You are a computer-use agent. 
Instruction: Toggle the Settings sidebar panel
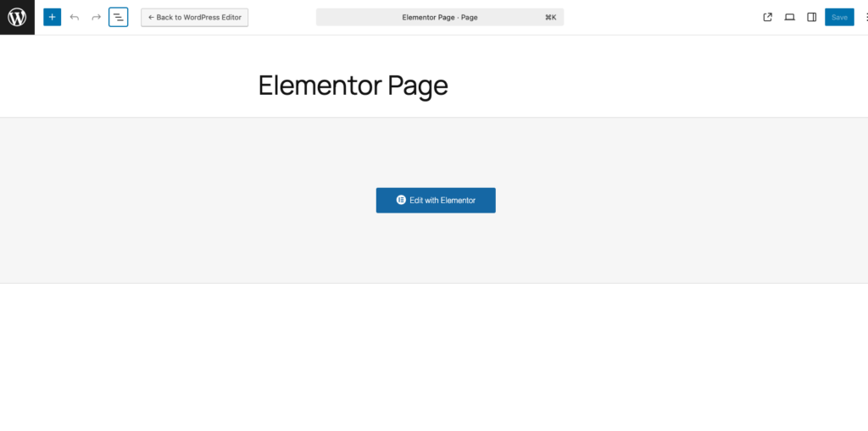click(x=812, y=17)
